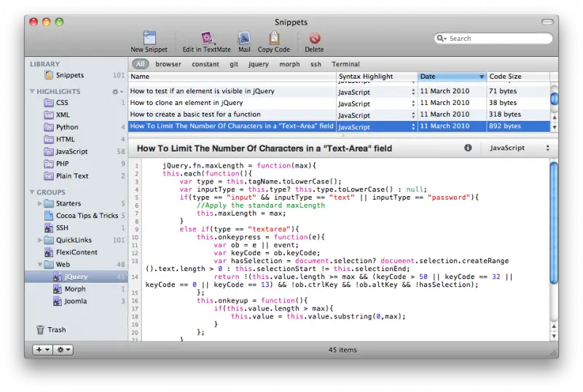Open the add (+) dropdown button
583x392 pixels.
pyautogui.click(x=42, y=350)
